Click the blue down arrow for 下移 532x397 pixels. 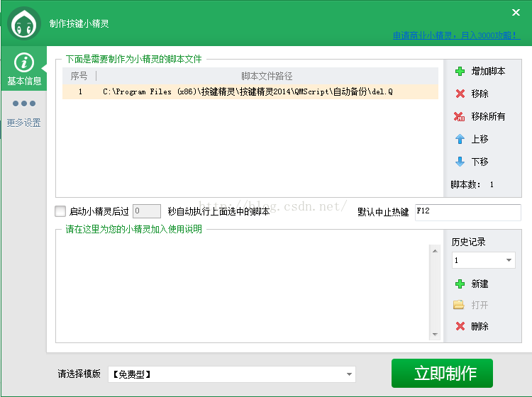click(x=460, y=162)
